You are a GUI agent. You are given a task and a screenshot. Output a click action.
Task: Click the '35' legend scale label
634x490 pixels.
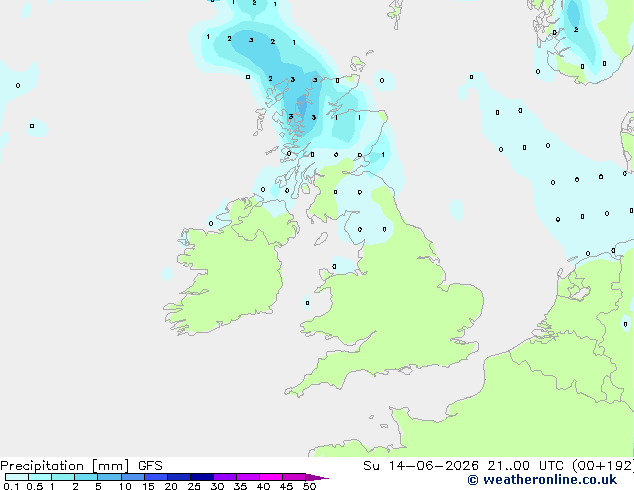coord(241,486)
